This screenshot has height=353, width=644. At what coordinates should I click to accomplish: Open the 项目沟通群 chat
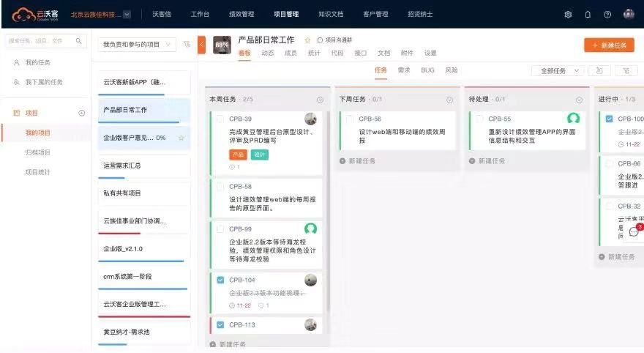tap(334, 40)
